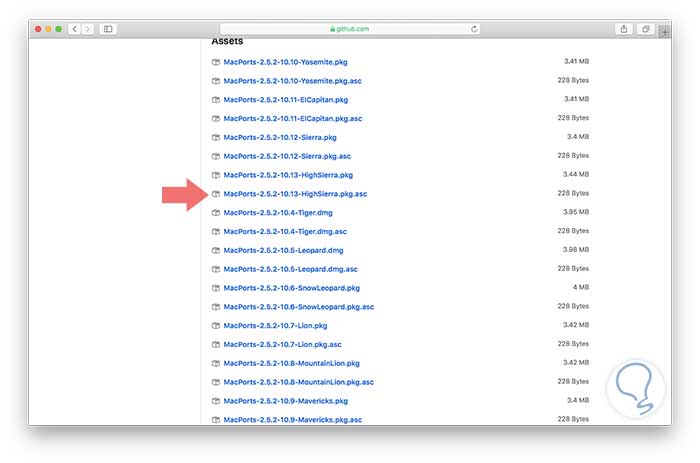700x463 pixels.
Task: Click package icon beside 10.5-Leopard.dmg.asc
Action: pos(216,269)
